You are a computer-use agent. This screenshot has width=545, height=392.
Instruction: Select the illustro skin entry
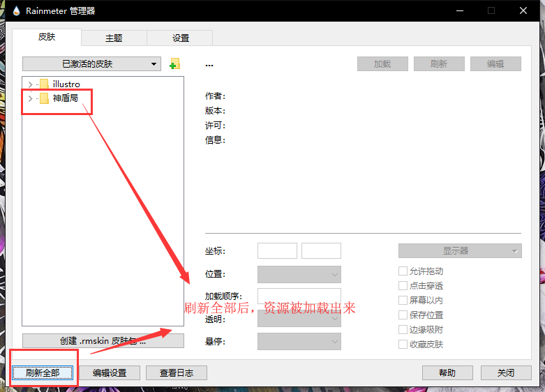click(x=66, y=84)
